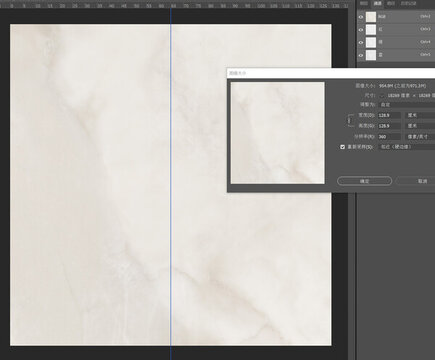Toggle visibility of the Red channel

pos(361,30)
